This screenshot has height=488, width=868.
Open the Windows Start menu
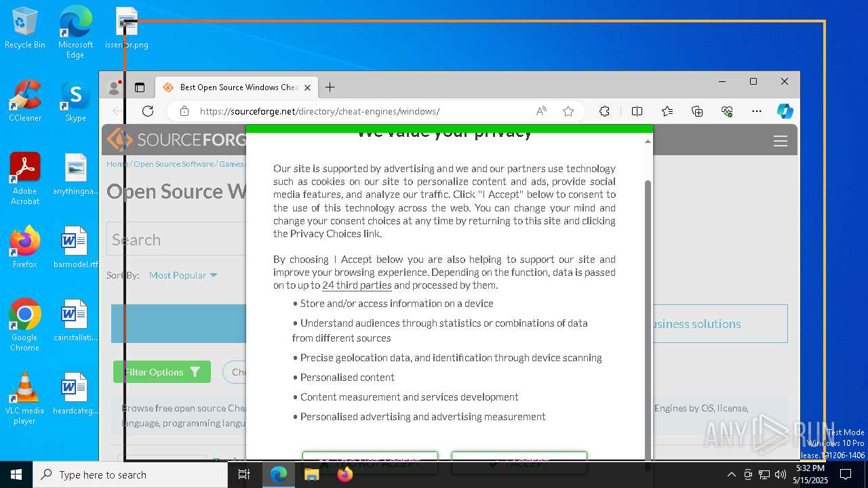(x=16, y=474)
